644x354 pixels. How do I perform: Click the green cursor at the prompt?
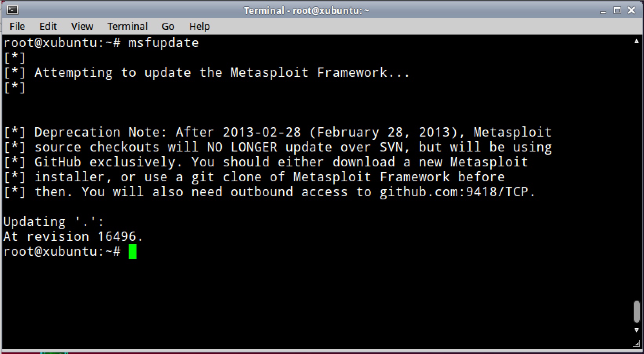[x=133, y=252]
